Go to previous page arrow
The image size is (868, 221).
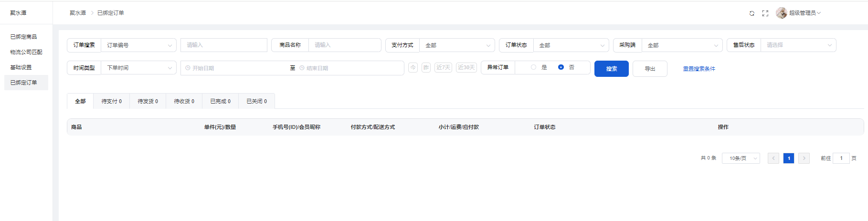point(773,158)
